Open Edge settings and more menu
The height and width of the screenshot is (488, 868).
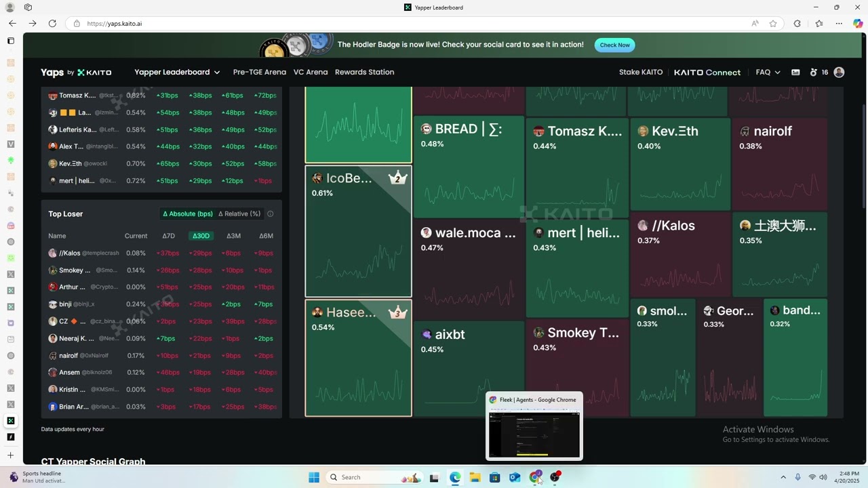(838, 23)
